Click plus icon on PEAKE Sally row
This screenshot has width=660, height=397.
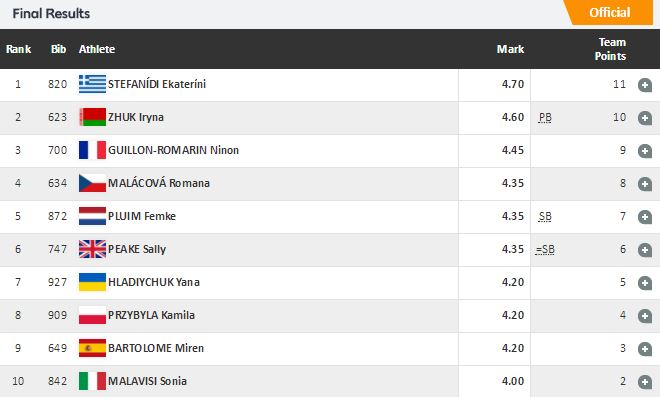pos(645,250)
